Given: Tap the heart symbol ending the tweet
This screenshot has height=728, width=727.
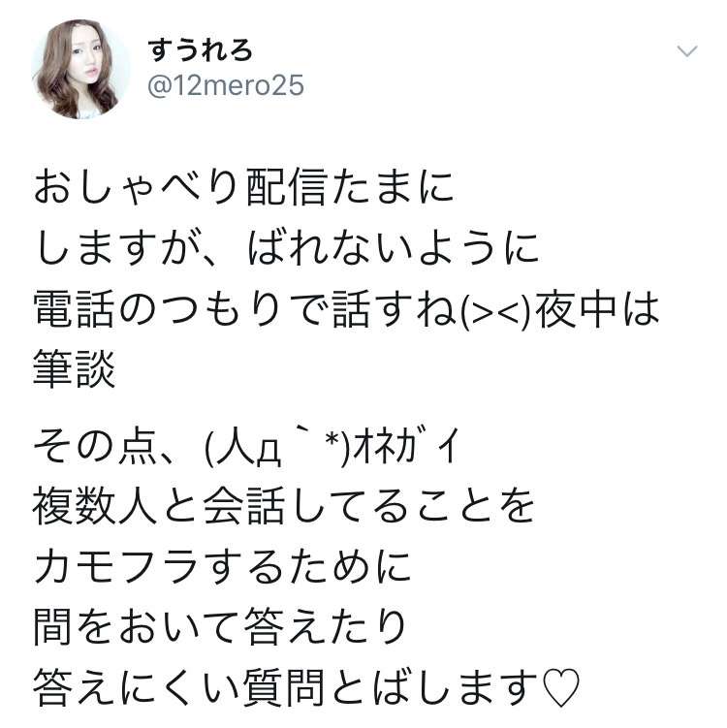Looking at the screenshot, I should pos(560,688).
